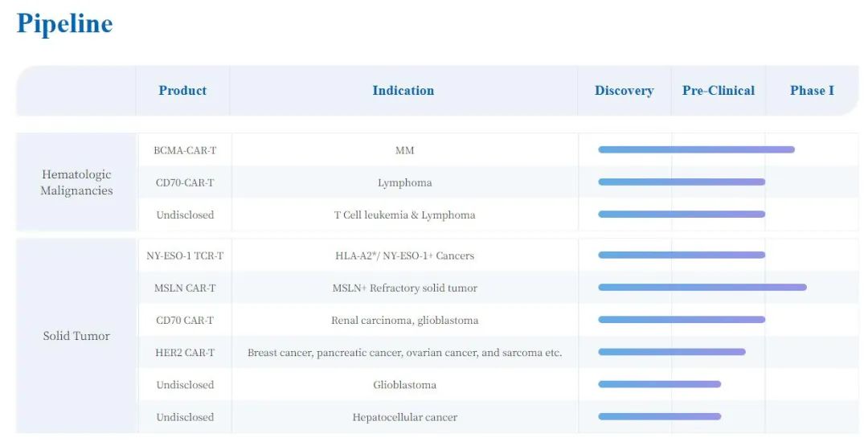Click the Discovery stage header
868x446 pixels.
point(624,91)
